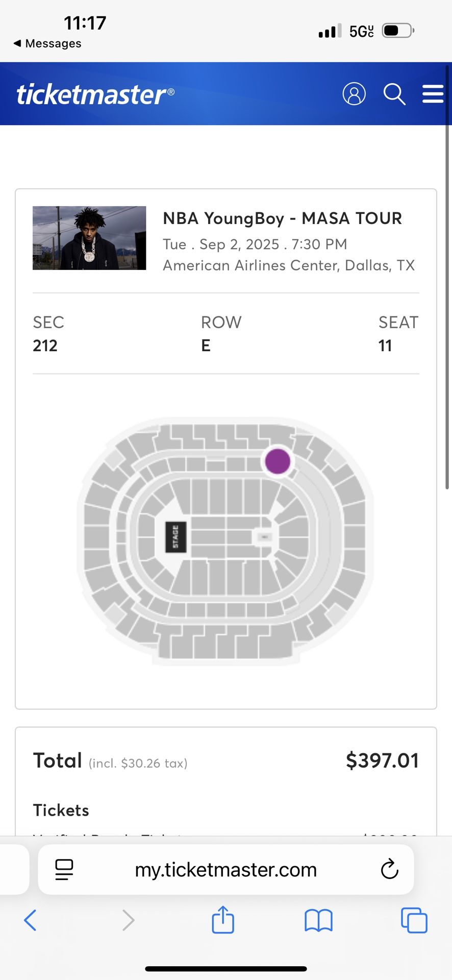
Task: Tap the Total $397.01 summary row
Action: (x=225, y=760)
